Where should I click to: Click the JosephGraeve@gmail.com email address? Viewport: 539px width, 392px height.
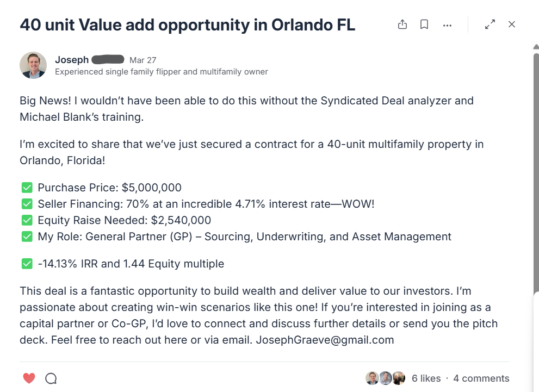tap(325, 340)
